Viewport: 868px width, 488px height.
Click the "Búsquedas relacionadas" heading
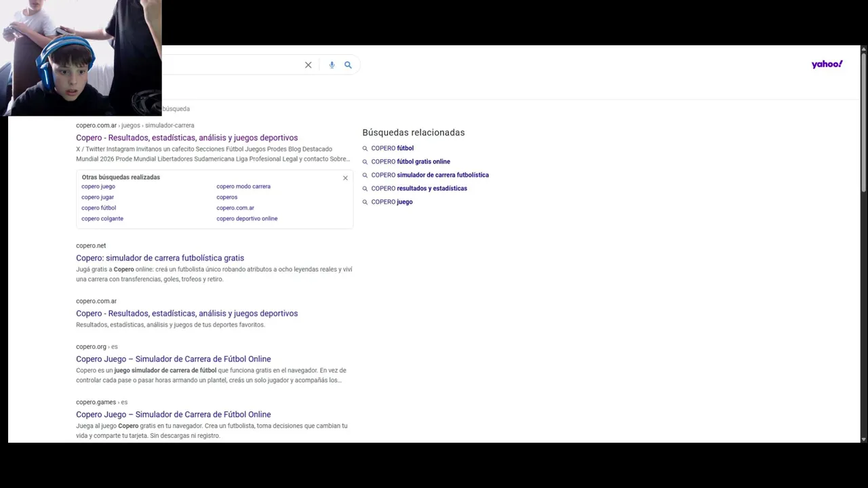coord(414,133)
